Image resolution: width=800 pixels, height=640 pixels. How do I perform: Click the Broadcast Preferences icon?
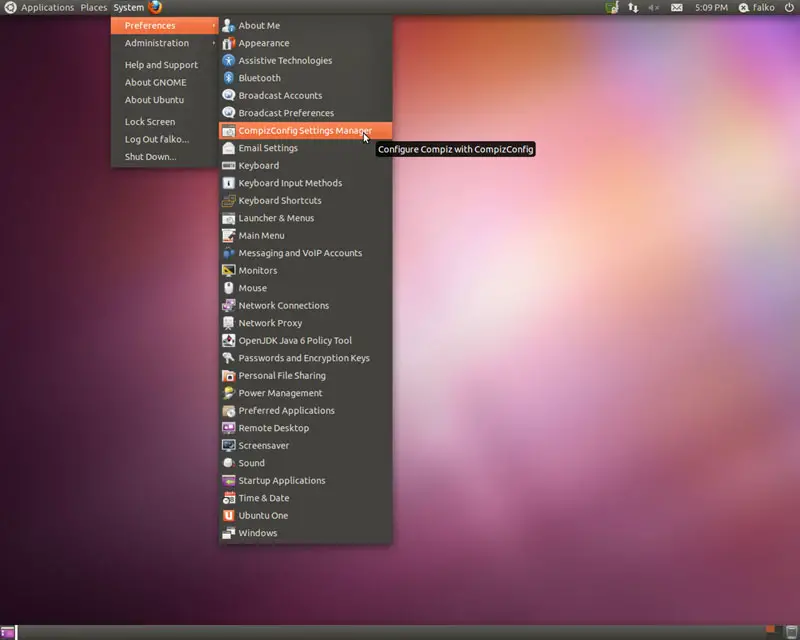tap(229, 113)
